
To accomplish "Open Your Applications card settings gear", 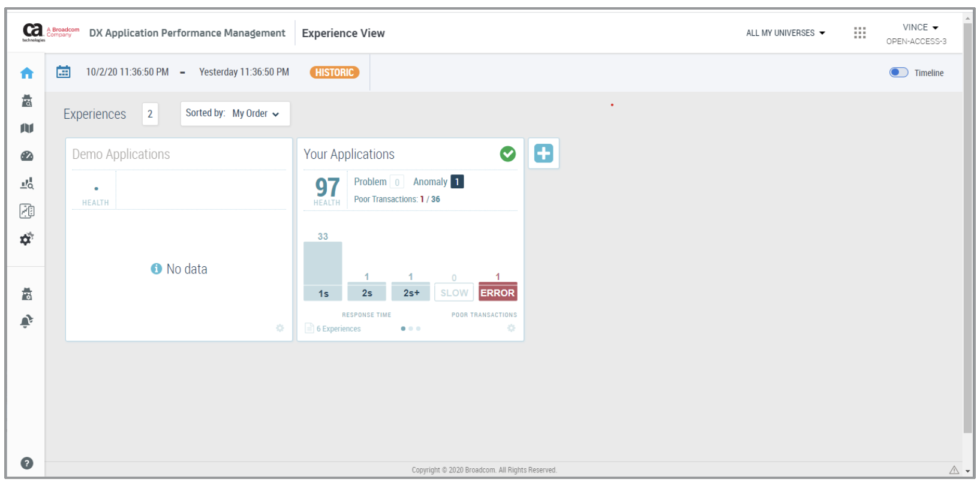I will tap(511, 328).
